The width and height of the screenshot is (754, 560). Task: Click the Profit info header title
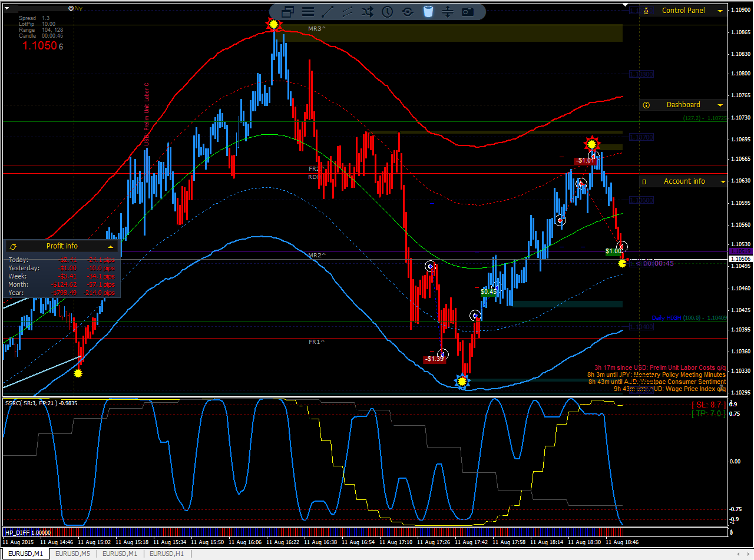point(62,246)
